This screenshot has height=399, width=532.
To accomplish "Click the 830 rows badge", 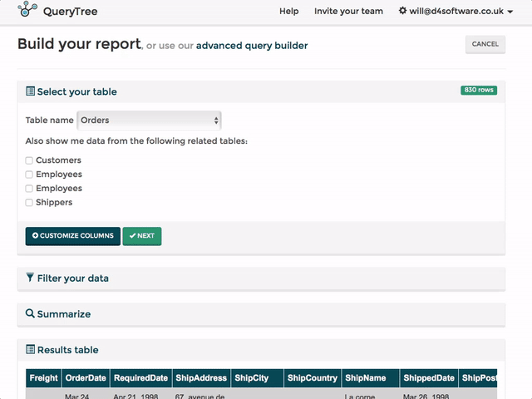I will (x=479, y=90).
